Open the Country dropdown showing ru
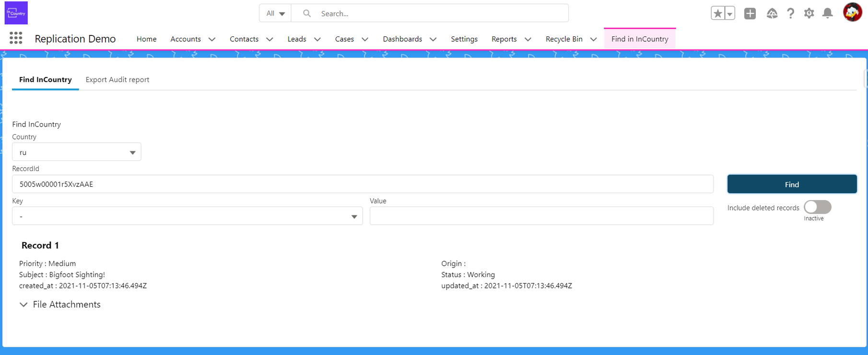 coord(77,152)
